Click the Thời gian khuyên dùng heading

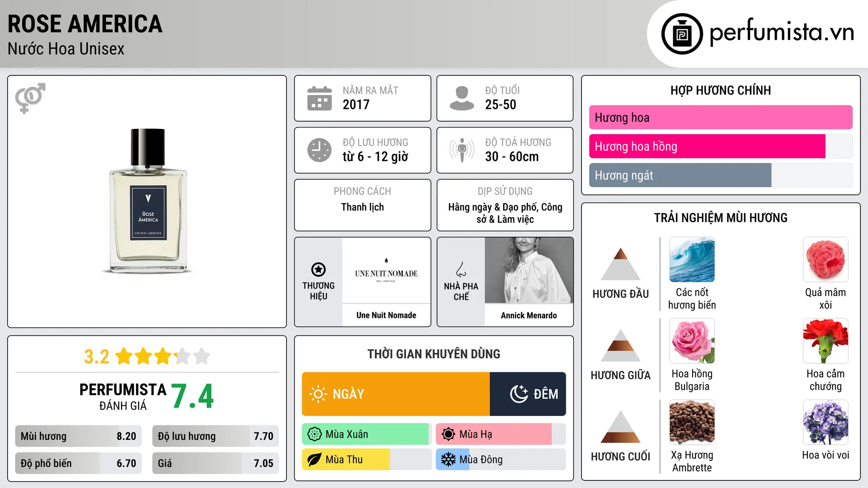pos(434,354)
